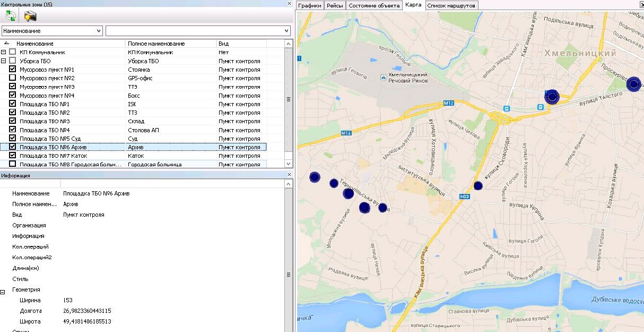Image resolution: width=644 pixels, height=332 pixels.
Task: Uncheck Мусоровоз пункт №1 checkbox
Action: [13, 70]
